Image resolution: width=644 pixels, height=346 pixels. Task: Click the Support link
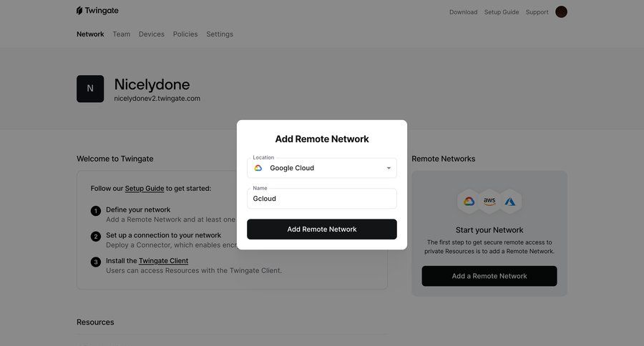tap(537, 12)
